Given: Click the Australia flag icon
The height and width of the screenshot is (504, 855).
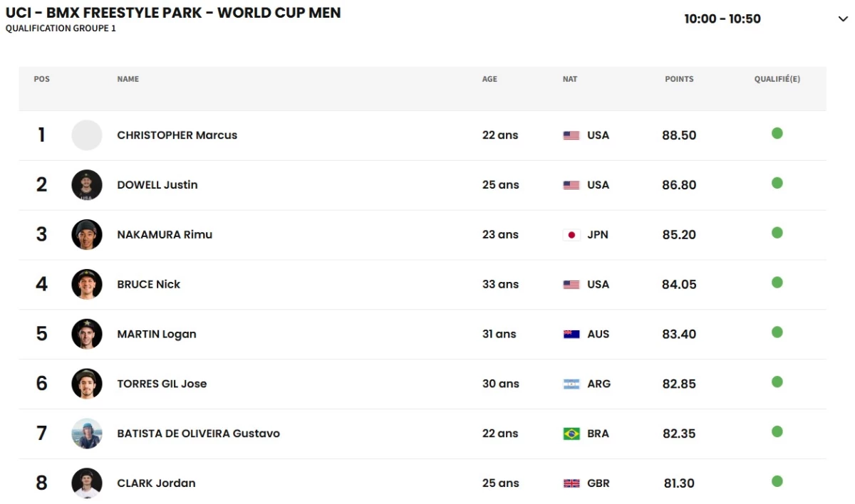Looking at the screenshot, I should pyautogui.click(x=571, y=335).
